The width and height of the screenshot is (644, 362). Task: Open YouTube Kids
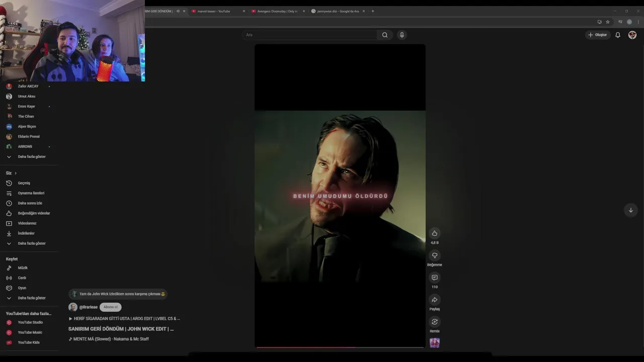(x=29, y=342)
